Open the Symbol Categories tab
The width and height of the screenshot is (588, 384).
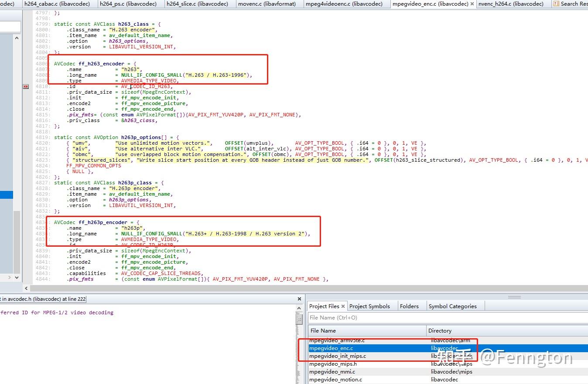(x=452, y=306)
